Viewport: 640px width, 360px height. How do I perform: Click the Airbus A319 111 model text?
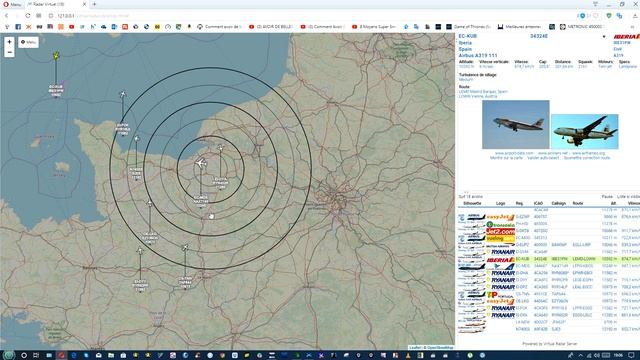click(478, 55)
